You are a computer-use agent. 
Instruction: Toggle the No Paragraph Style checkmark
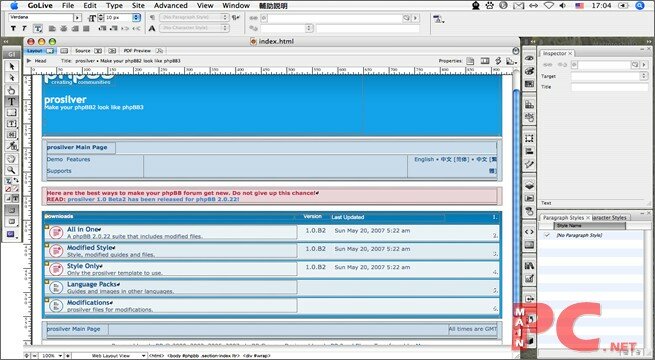[x=547, y=236]
